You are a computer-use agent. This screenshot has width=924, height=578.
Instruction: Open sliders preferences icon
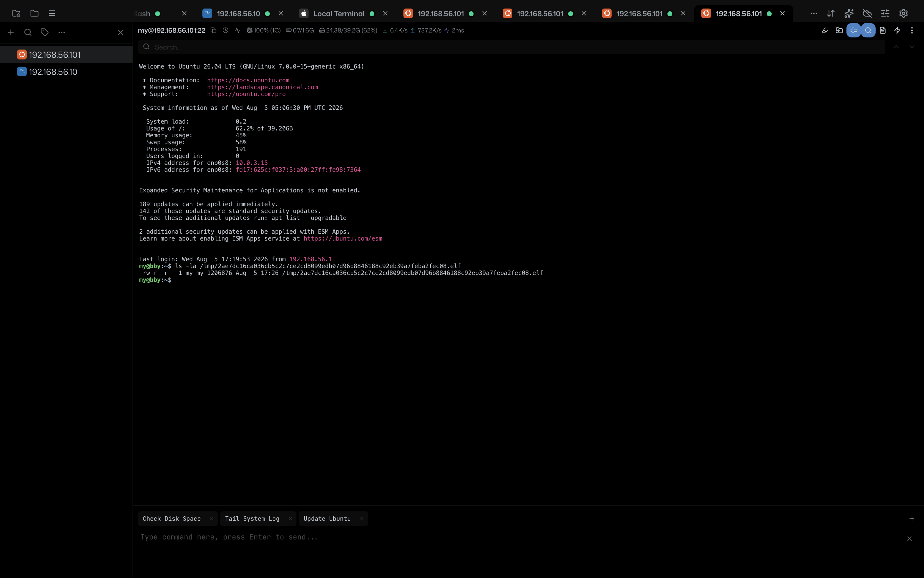[x=885, y=13]
